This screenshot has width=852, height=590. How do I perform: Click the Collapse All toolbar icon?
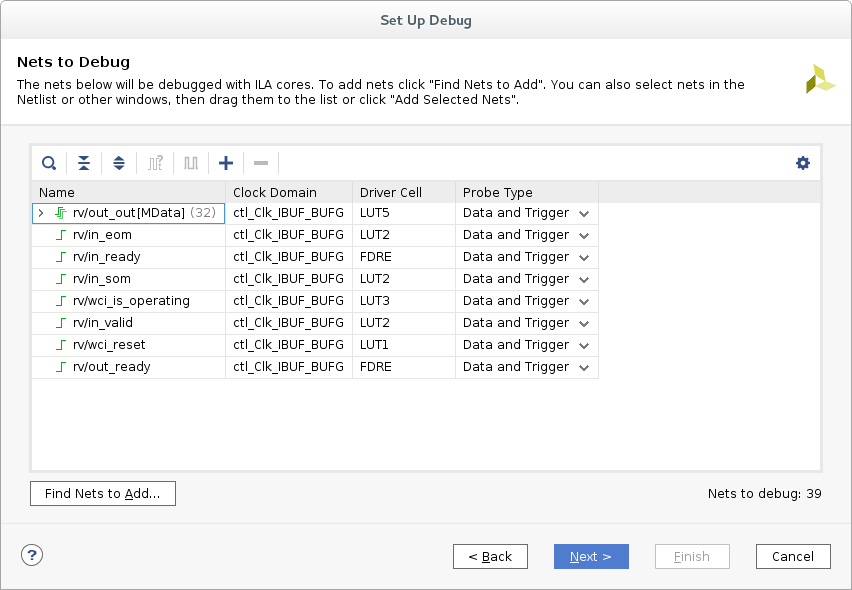84,163
